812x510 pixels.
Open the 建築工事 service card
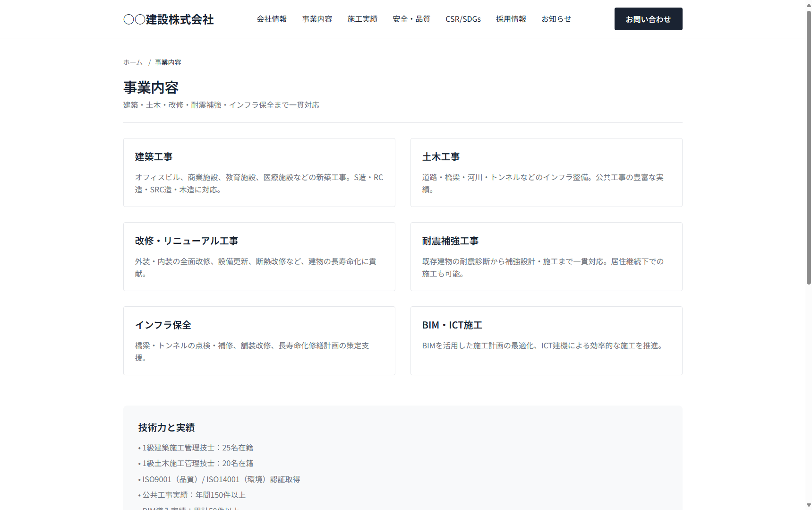click(x=259, y=172)
